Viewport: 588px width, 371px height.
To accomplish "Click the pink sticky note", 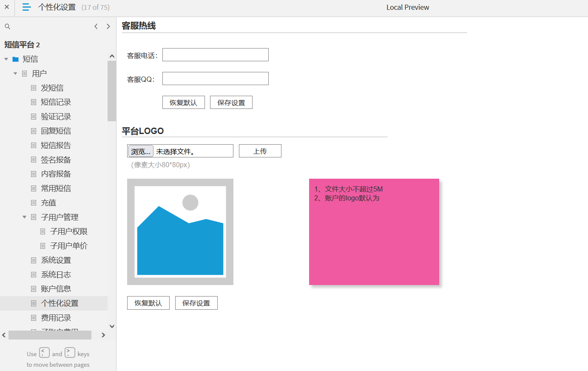I will coord(374,232).
